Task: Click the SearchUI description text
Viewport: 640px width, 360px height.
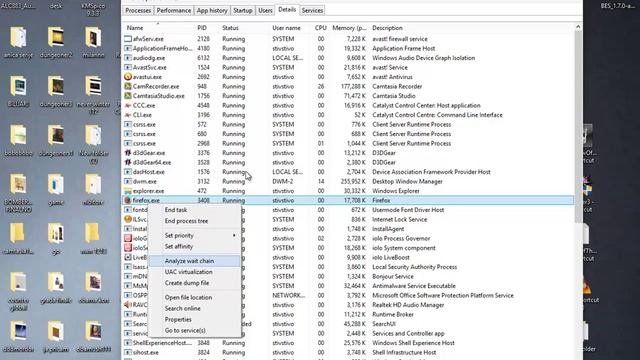Action: [x=384, y=324]
